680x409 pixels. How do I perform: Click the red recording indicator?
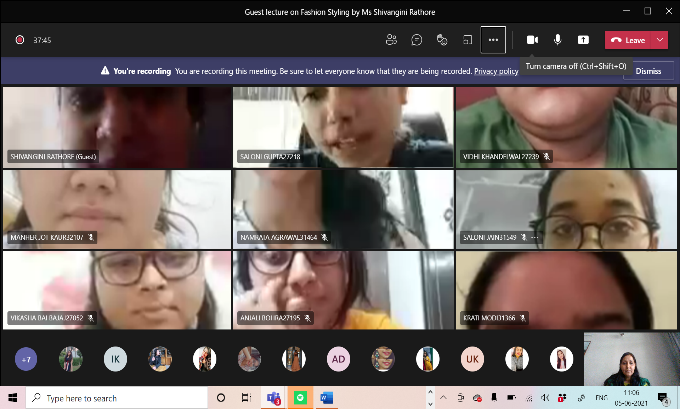pos(19,40)
